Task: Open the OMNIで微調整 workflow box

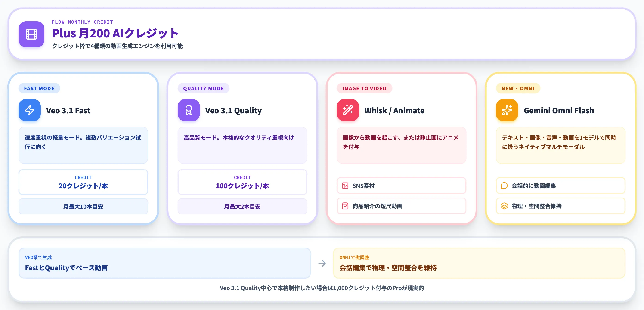Action: coord(479,263)
